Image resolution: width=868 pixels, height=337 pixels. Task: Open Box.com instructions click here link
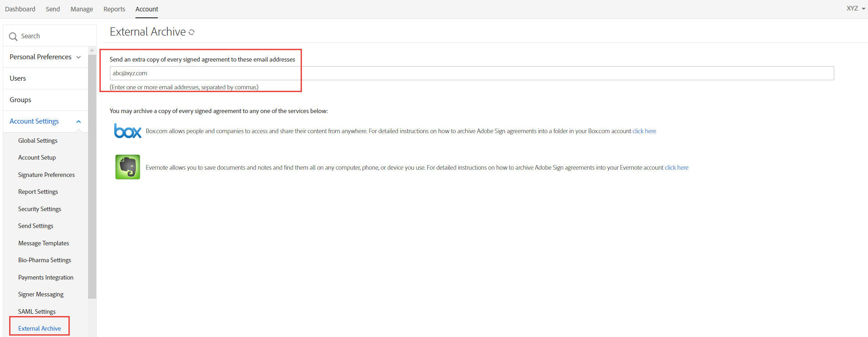[x=644, y=131]
